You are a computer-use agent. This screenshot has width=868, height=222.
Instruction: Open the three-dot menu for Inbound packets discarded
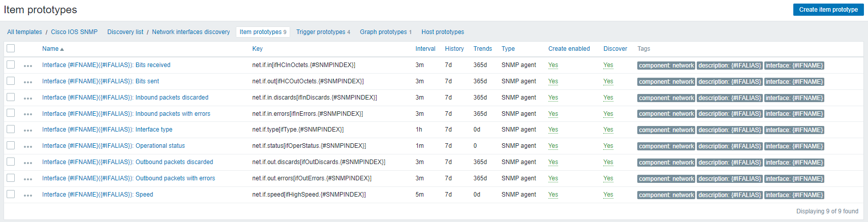(x=28, y=98)
